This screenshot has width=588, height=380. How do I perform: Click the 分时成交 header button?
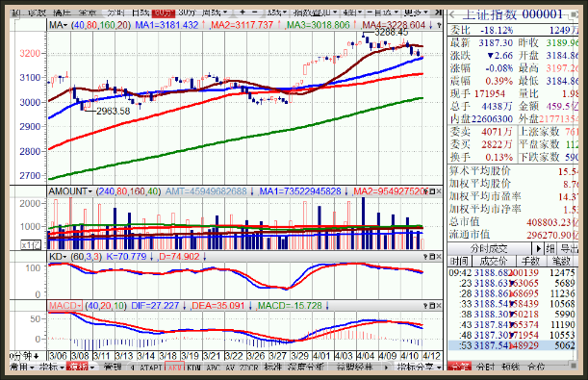coord(489,249)
